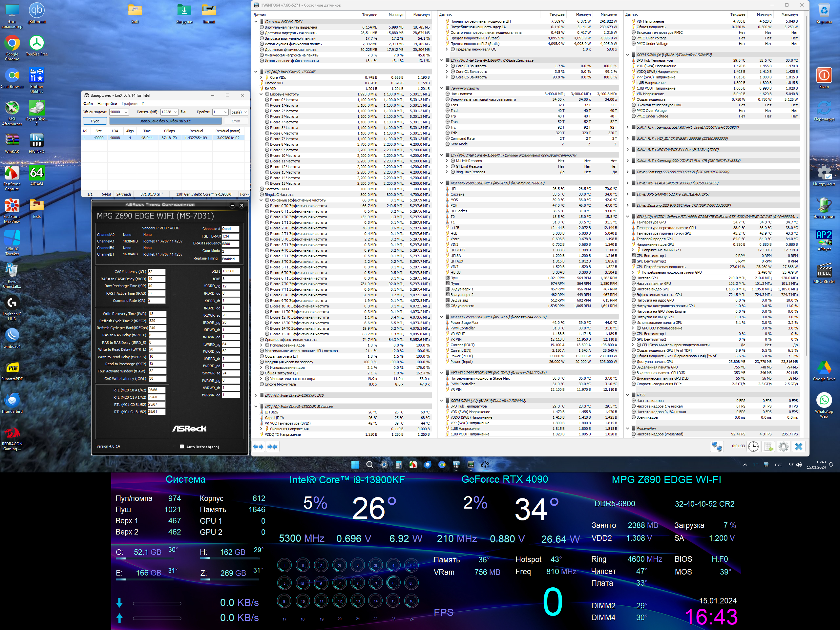Click the DRAM Frequency 6800 field
840x630 pixels.
pos(230,244)
